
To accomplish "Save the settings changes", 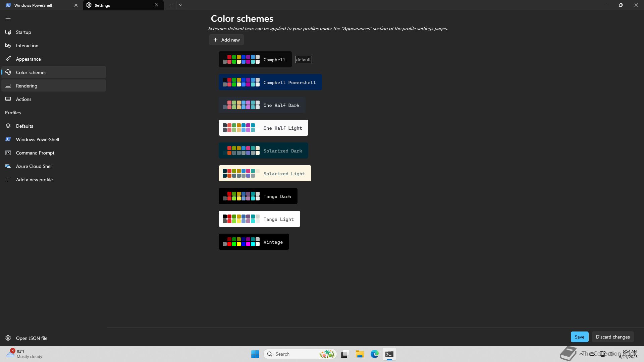I will coord(579,337).
